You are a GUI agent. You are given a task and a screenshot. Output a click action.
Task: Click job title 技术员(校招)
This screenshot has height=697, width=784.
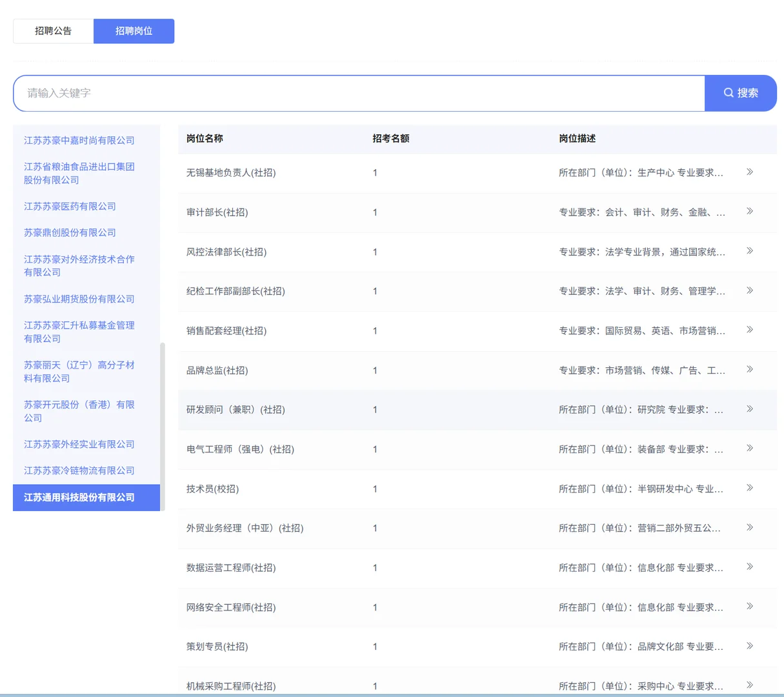pyautogui.click(x=212, y=489)
